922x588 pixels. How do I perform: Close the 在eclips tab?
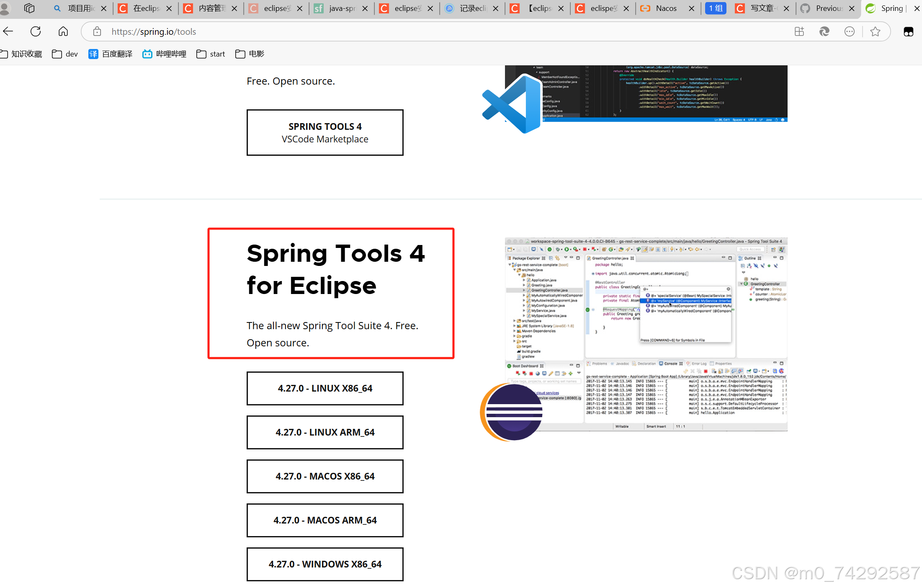[169, 8]
